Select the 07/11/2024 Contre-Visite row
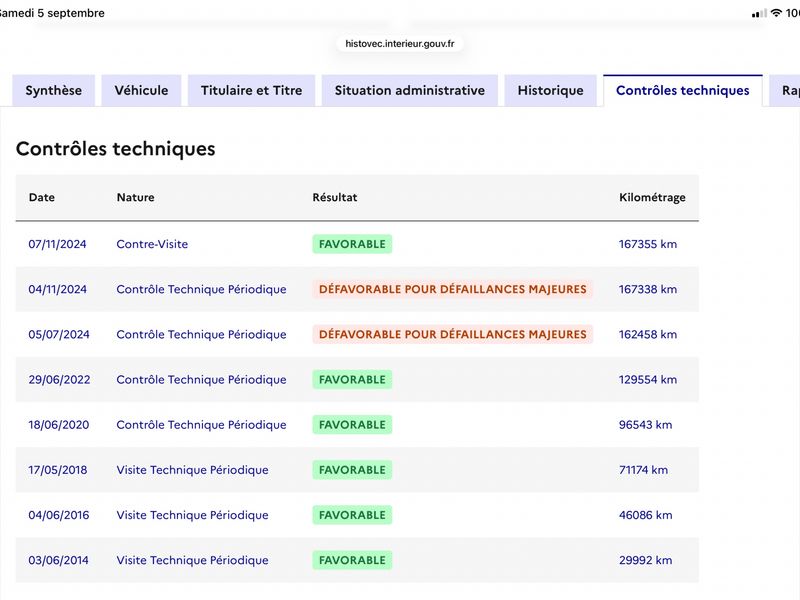 click(x=357, y=244)
